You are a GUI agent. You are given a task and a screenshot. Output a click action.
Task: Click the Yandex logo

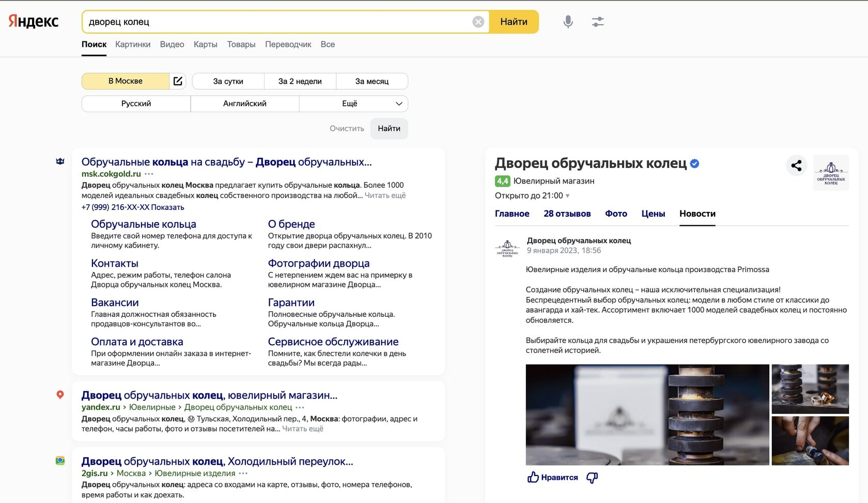[x=34, y=21]
